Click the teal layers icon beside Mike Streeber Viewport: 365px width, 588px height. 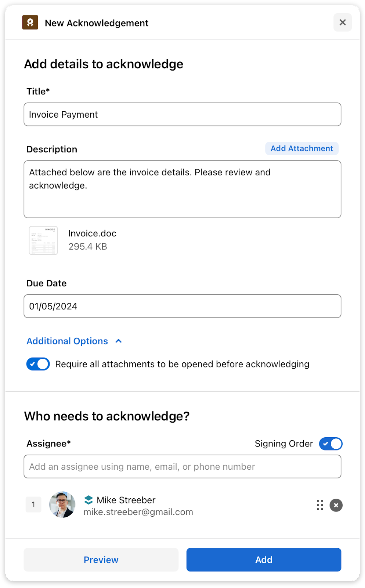[88, 500]
